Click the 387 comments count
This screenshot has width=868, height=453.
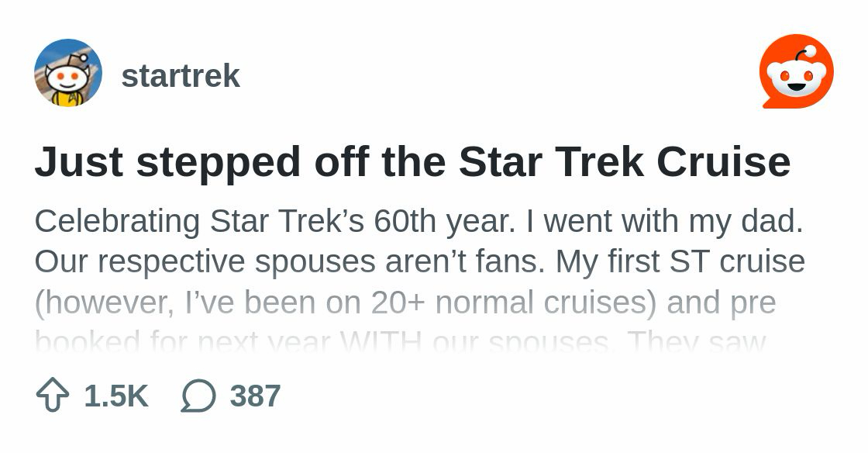click(255, 396)
